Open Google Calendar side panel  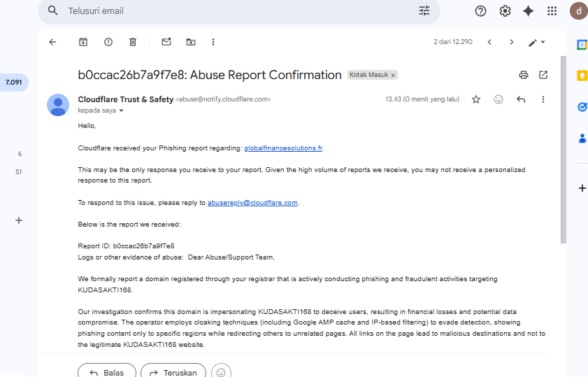click(x=582, y=45)
